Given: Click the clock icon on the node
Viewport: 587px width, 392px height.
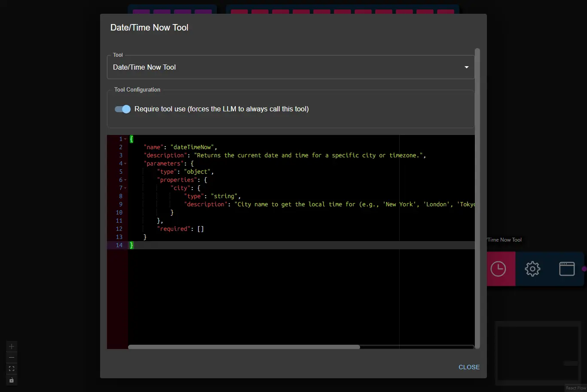Looking at the screenshot, I should pyautogui.click(x=498, y=269).
